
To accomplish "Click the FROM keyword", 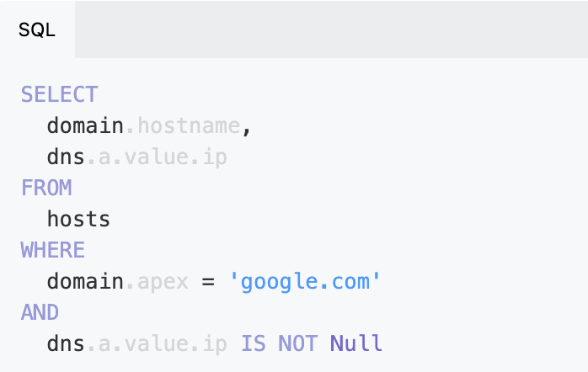I will click(x=46, y=188).
